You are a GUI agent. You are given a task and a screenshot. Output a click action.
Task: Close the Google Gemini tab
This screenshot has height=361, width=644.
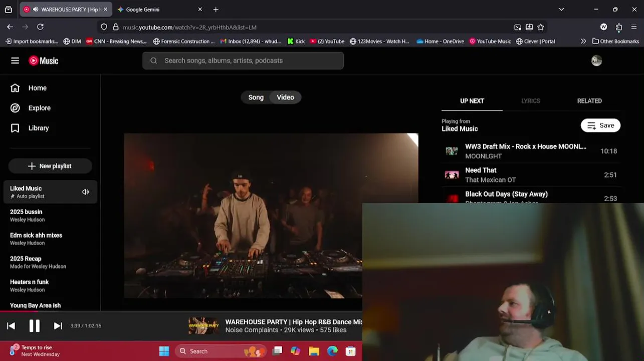200,10
